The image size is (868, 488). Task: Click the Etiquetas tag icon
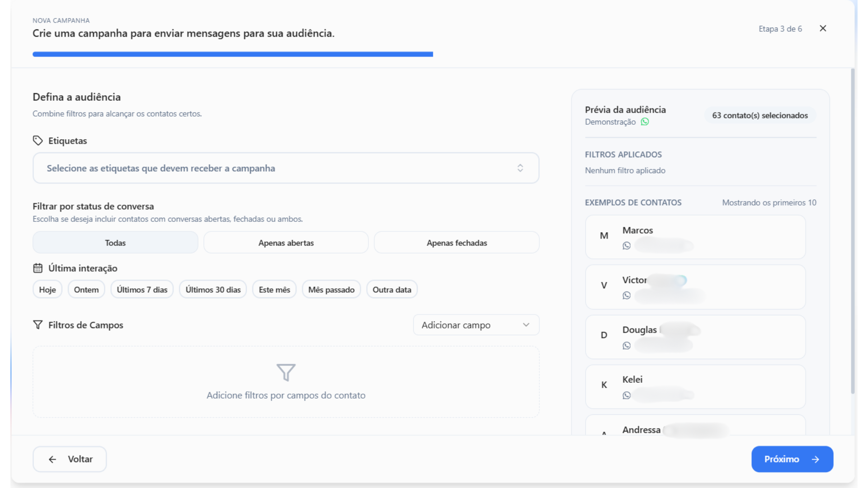pos(38,141)
